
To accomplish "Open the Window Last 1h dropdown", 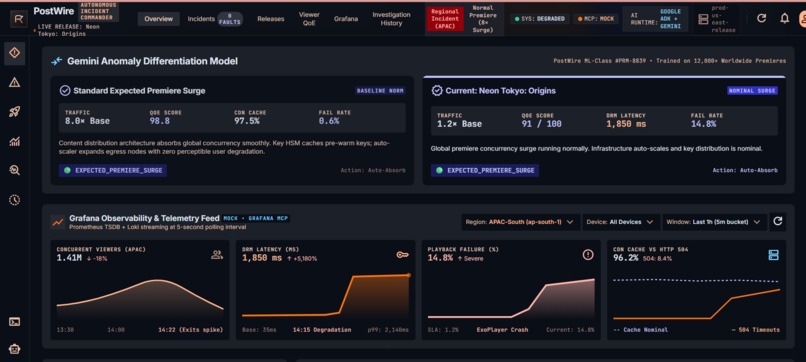I will (x=715, y=222).
